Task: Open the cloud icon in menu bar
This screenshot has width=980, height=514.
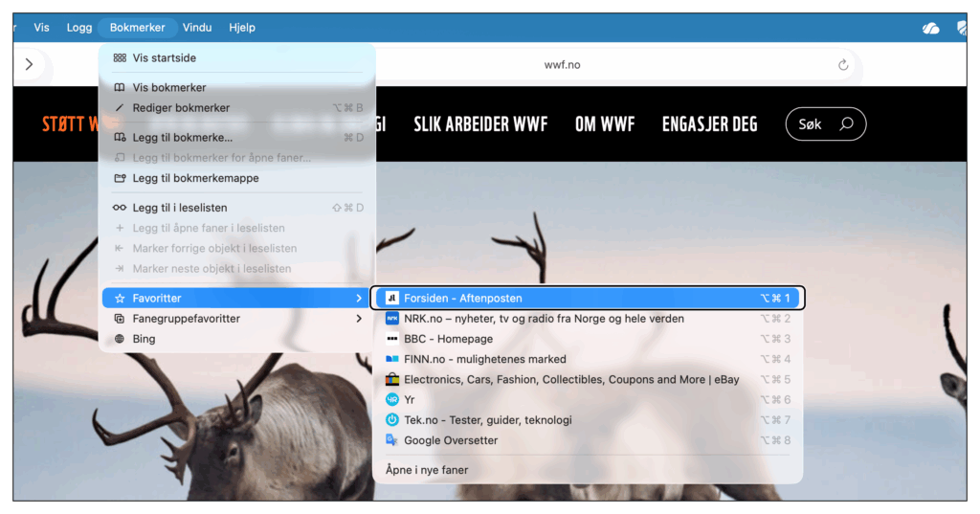Action: [x=930, y=28]
